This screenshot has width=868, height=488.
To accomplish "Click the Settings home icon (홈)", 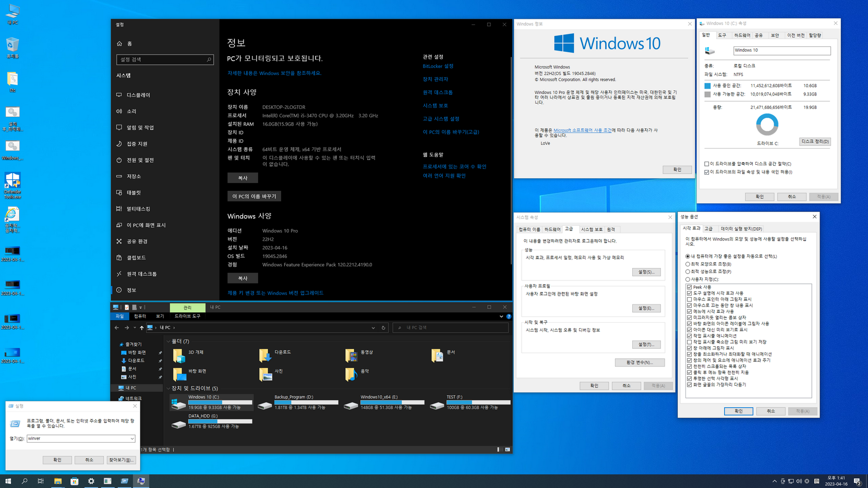I will pyautogui.click(x=119, y=44).
